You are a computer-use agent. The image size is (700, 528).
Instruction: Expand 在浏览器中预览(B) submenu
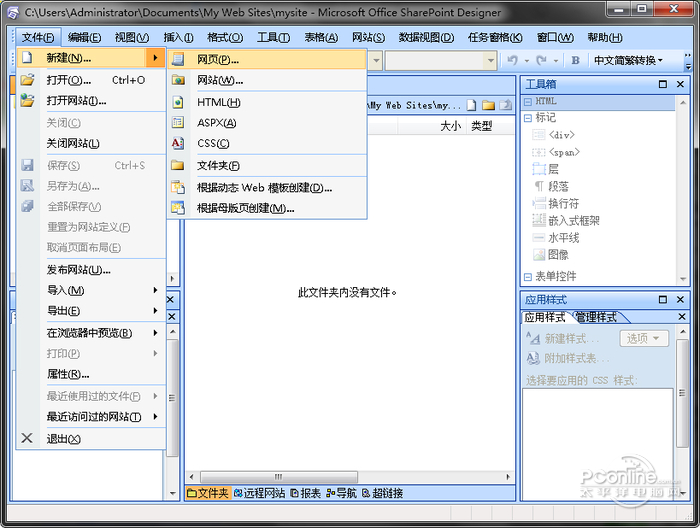pos(91,333)
